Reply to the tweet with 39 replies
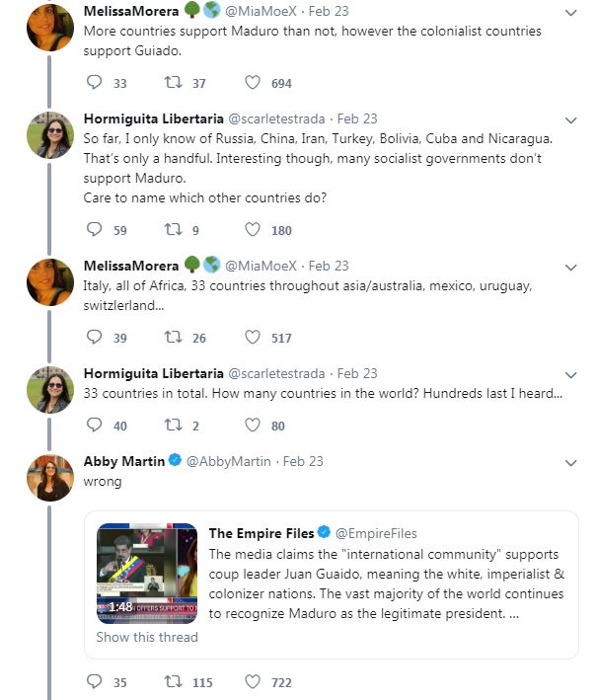This screenshot has height=700, width=598. 94,337
